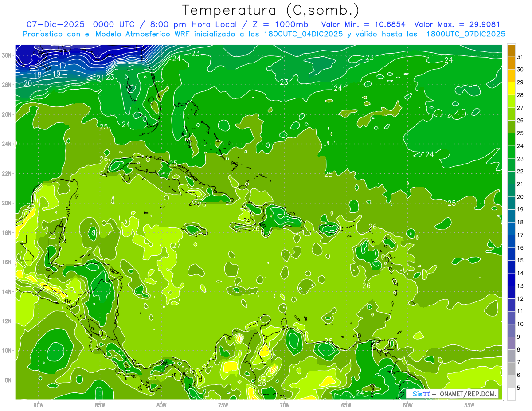This screenshot has width=532, height=411.
Task: Click the white swatch below 5
Action: pos(511,394)
